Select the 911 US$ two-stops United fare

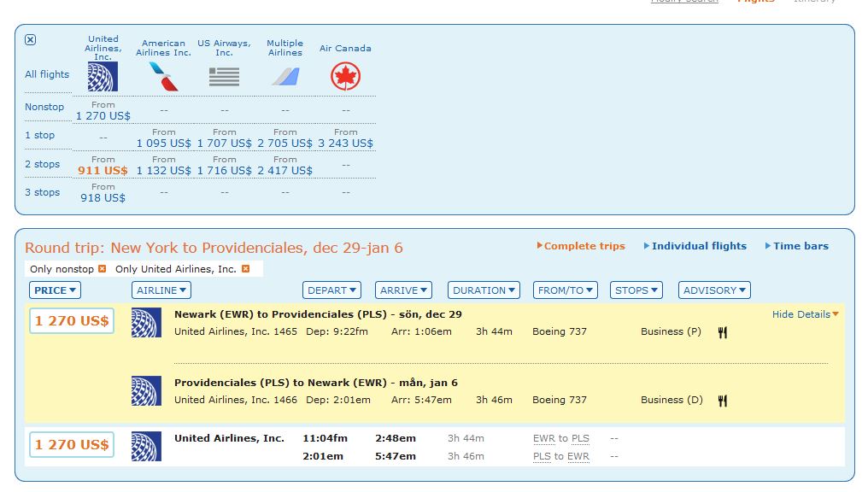[103, 171]
